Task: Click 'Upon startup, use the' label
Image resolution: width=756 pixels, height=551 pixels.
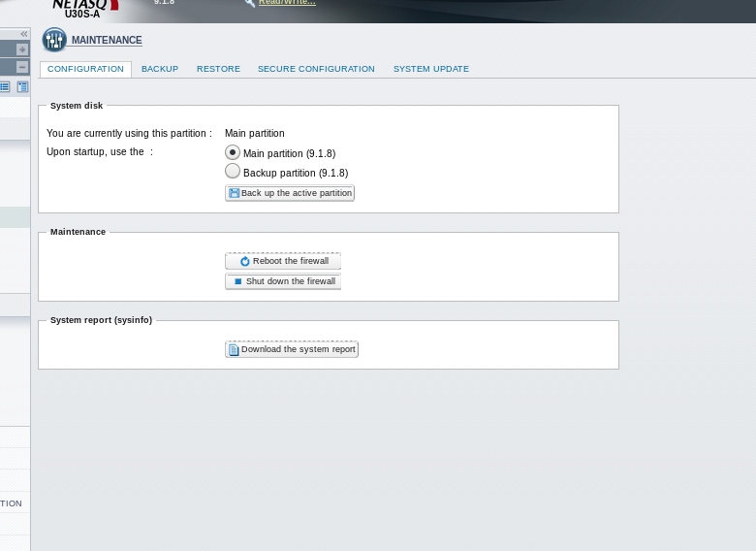Action: pyautogui.click(x=99, y=152)
